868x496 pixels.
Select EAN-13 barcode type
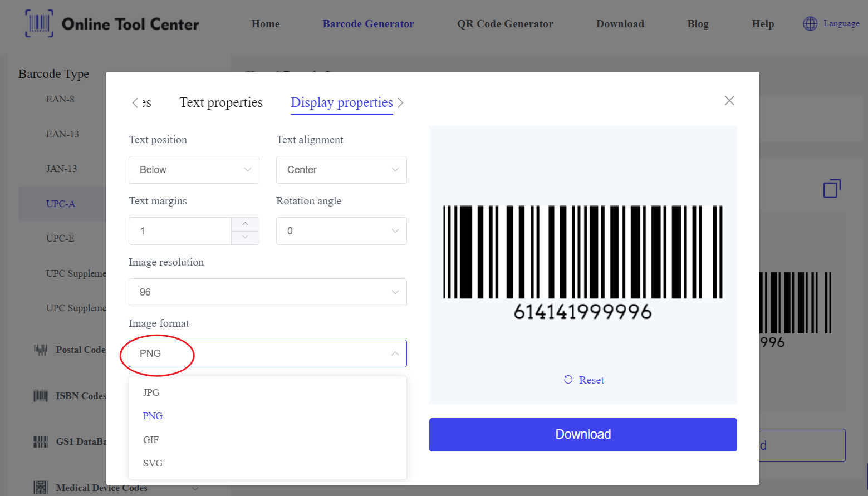pyautogui.click(x=62, y=134)
